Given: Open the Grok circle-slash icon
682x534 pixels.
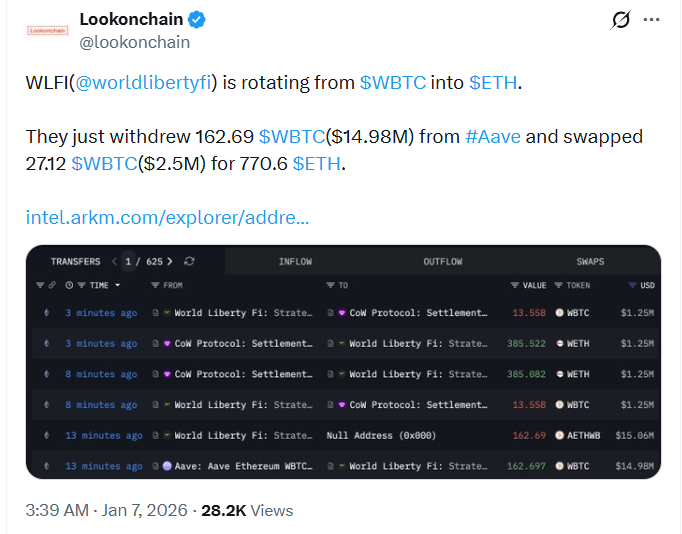Looking at the screenshot, I should (x=620, y=19).
